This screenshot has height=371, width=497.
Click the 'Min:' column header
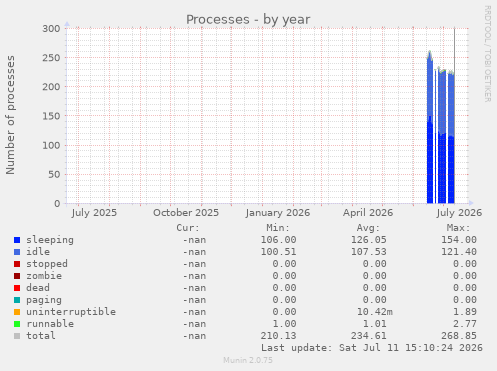pos(278,228)
